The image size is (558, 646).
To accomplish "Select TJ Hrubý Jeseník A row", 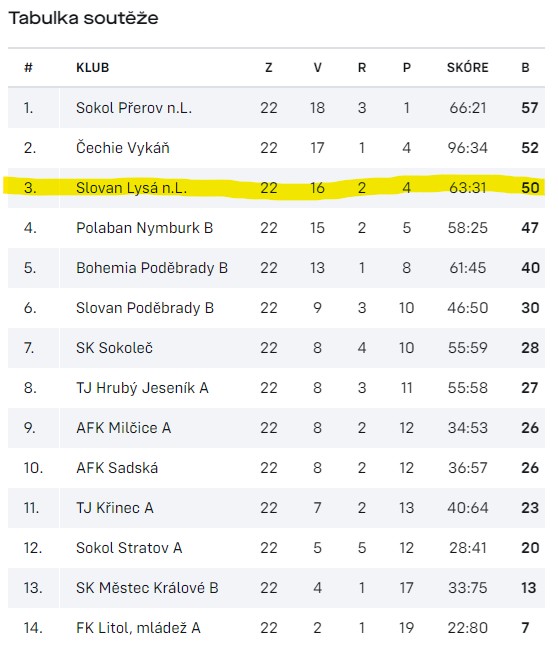I will pos(276,388).
